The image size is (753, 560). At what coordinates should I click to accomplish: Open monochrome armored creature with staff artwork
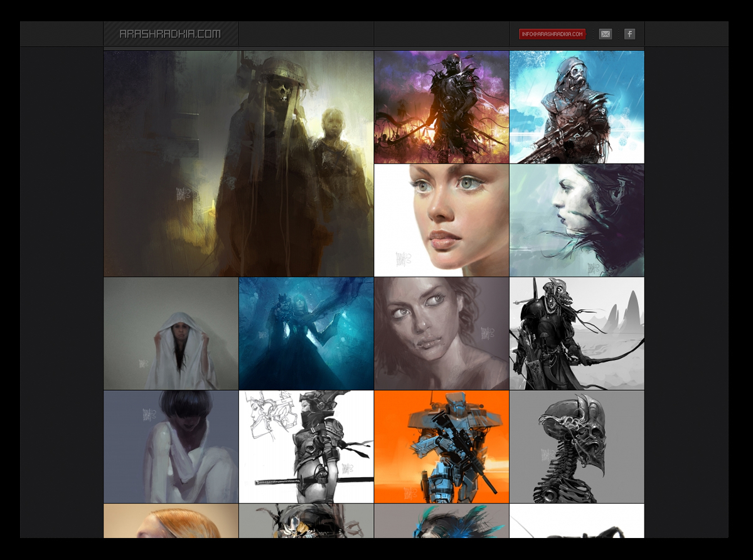pos(577,334)
